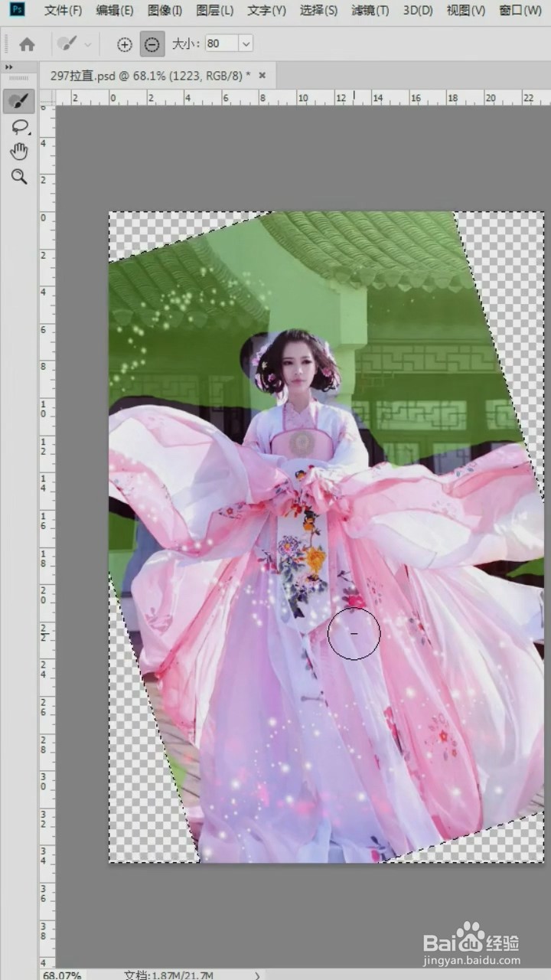Click the 大小 size label

[x=185, y=44]
